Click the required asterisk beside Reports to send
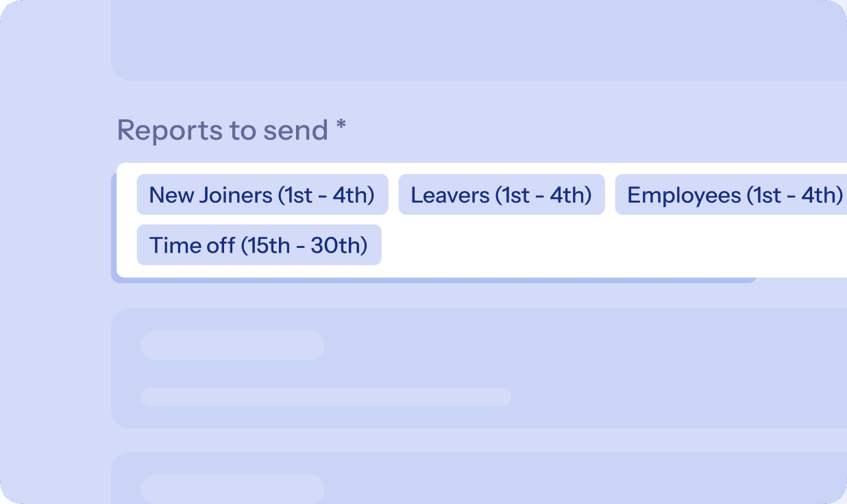 click(x=341, y=128)
